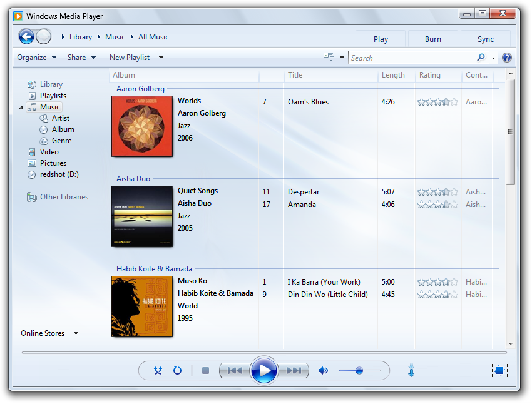Collapse the Music tree node
This screenshot has width=532, height=404.
tap(21, 108)
